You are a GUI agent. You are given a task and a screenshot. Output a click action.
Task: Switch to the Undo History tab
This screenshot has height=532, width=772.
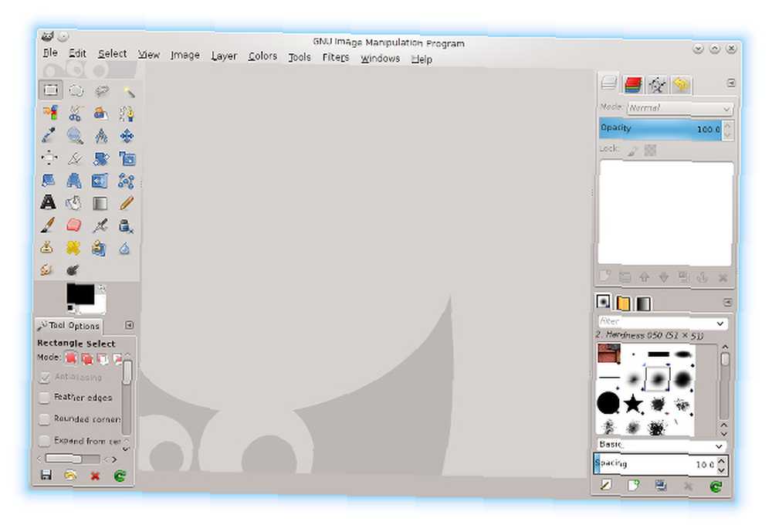[681, 85]
